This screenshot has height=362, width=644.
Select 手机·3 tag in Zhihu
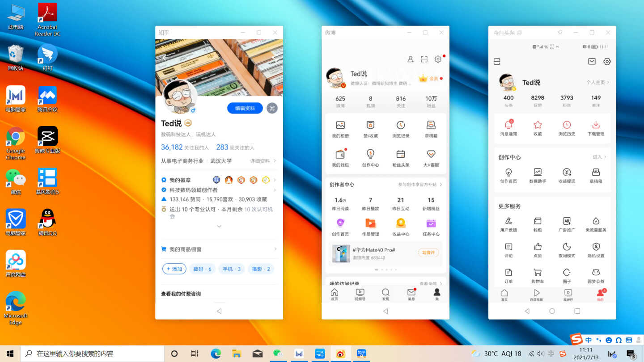(232, 269)
